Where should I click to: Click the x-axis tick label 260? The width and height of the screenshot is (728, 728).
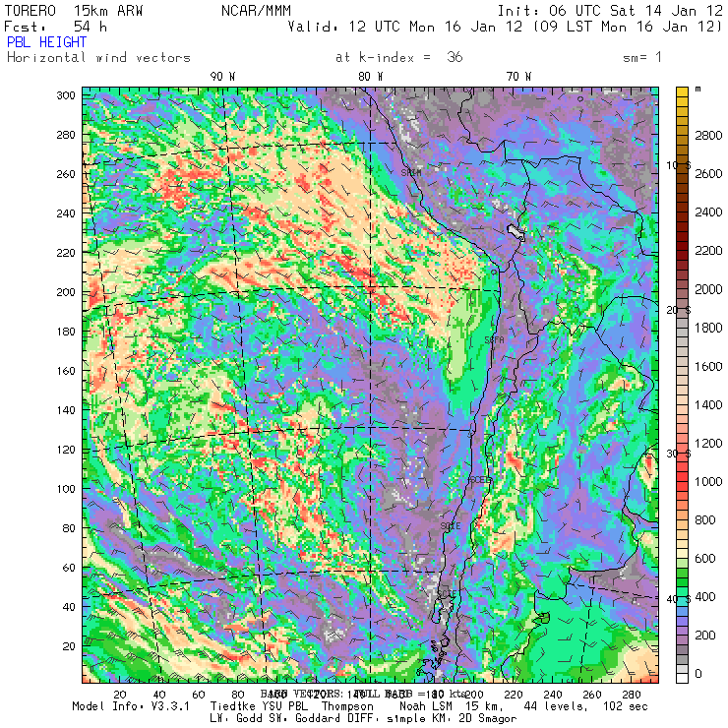[x=592, y=695]
